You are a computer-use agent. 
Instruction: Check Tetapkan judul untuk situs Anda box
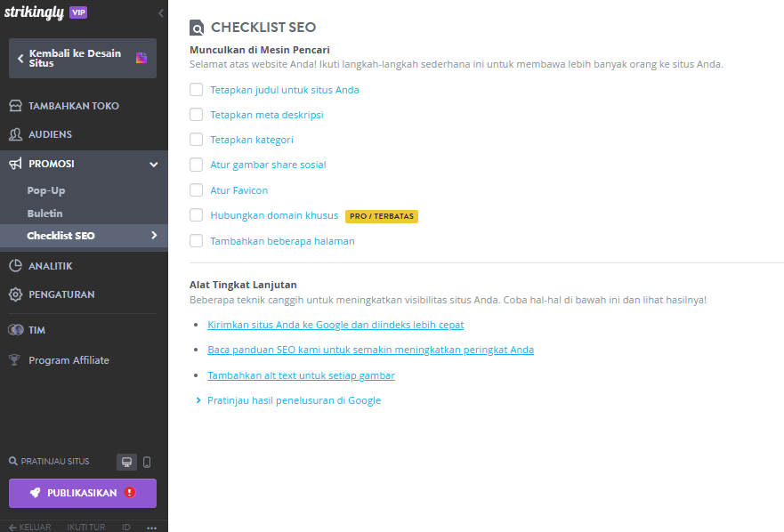tap(196, 90)
